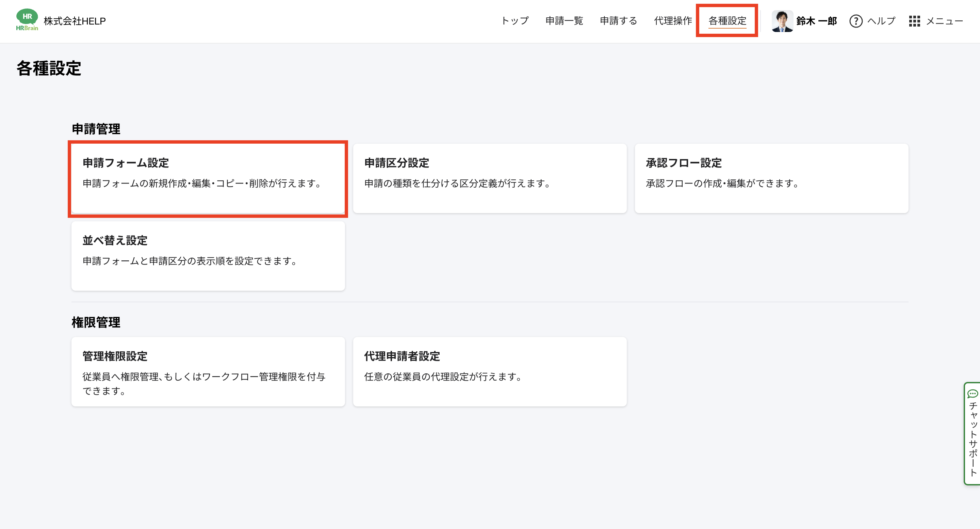Click the メニュー label

tap(944, 21)
